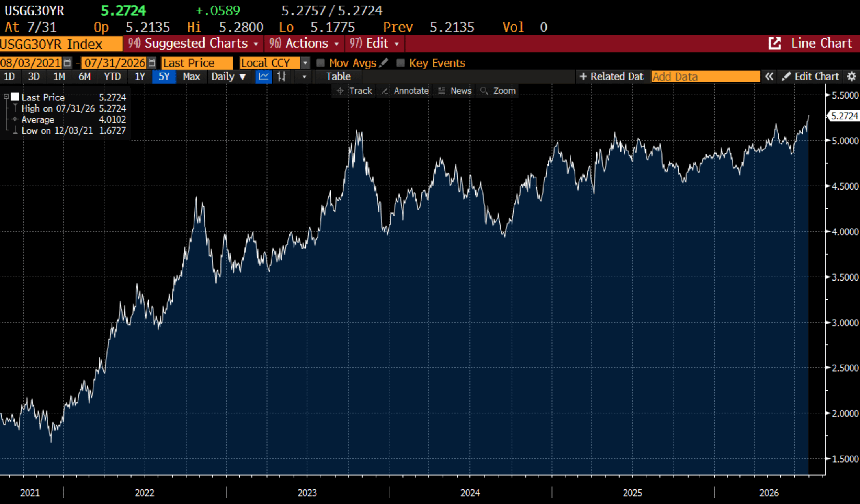Click the Last Price series color swatch
Screen dimensions: 860x504
[x=15, y=97]
